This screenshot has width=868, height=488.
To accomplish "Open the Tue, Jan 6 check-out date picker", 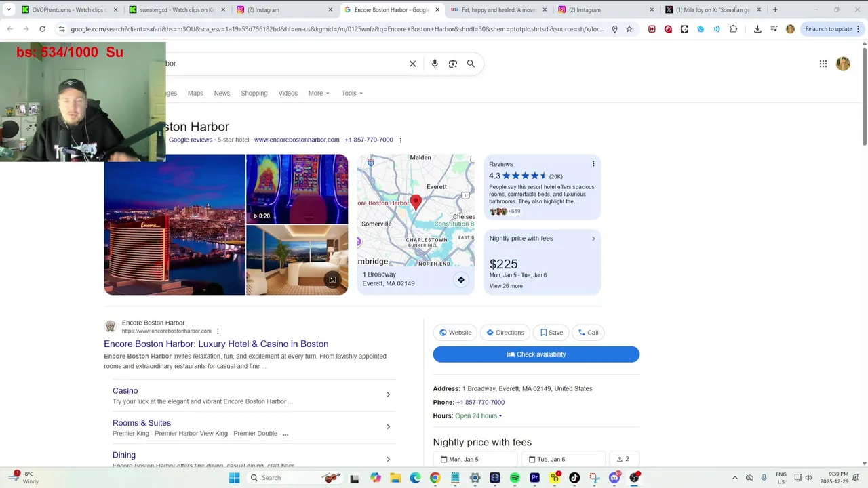I will 564,459.
